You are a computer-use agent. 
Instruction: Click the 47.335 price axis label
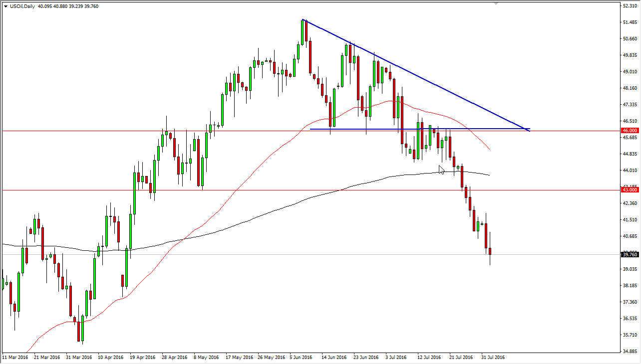(630, 105)
